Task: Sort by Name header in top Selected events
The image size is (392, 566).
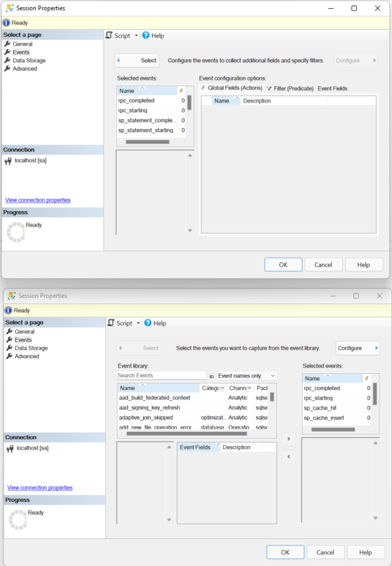Action: coord(147,91)
